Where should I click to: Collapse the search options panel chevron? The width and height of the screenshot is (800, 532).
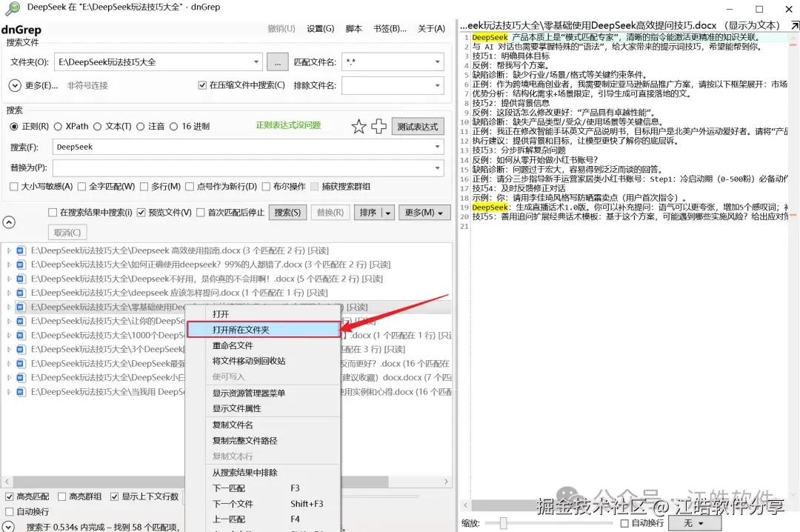[x=9, y=222]
